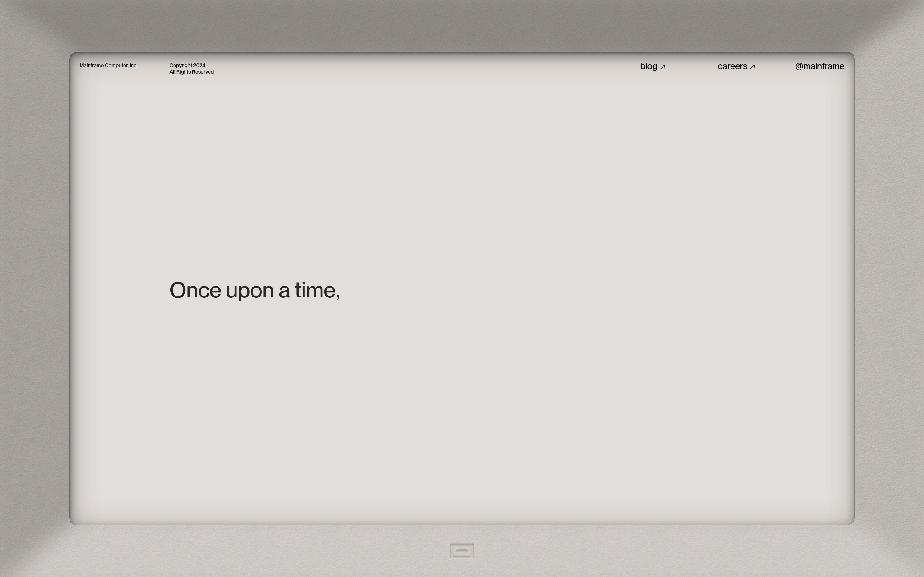The height and width of the screenshot is (577, 924).
Task: Select the Copyright 2024 notice
Action: tap(187, 65)
